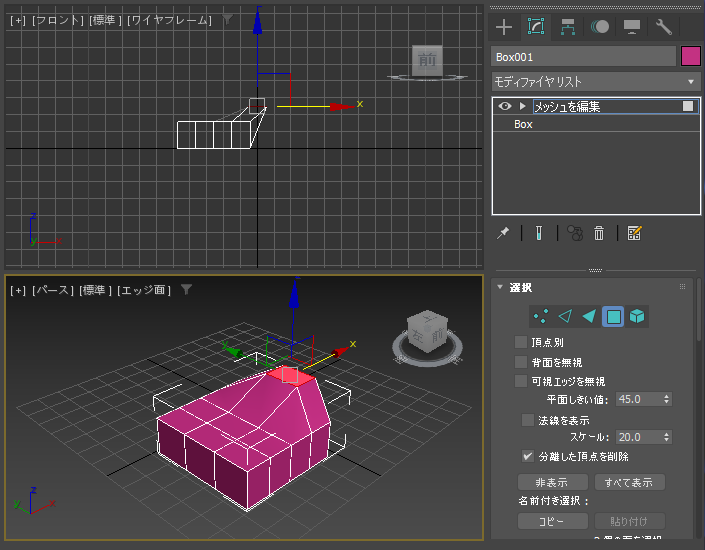Click the 平面しきい値 spinner arrows
This screenshot has width=705, height=550.
click(x=667, y=399)
